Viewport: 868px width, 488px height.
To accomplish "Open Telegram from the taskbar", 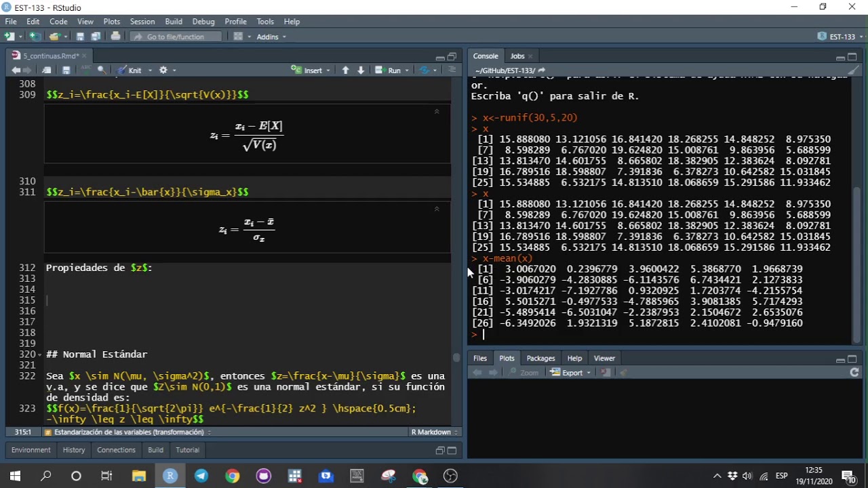I will click(x=201, y=476).
